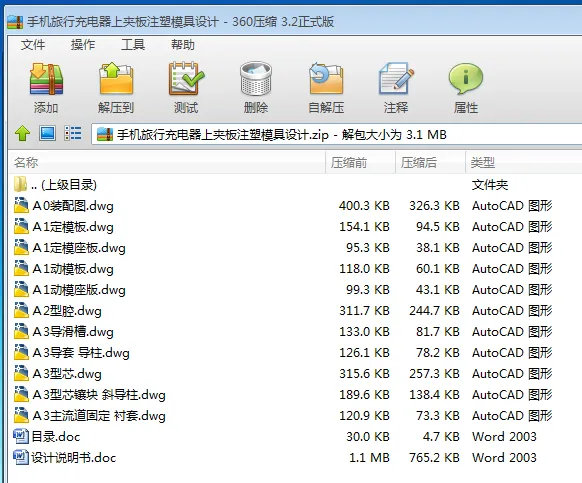Open the 工具 menu
This screenshot has width=582, height=483.
(133, 45)
